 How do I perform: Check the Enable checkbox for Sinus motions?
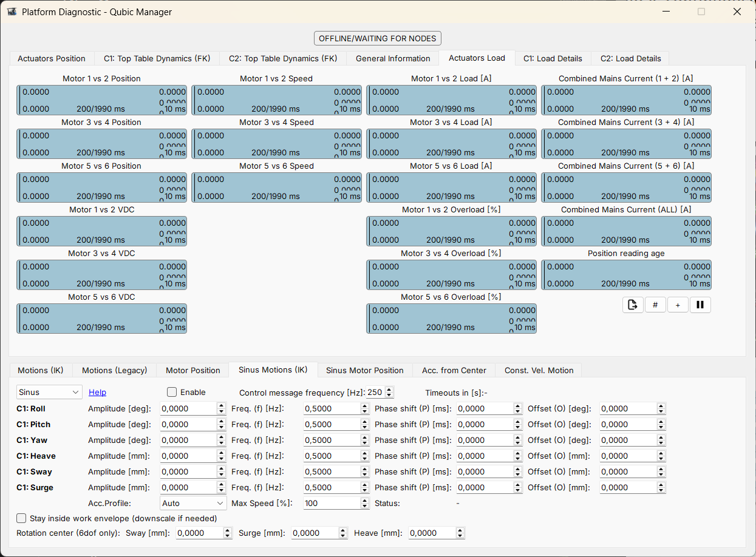point(172,391)
